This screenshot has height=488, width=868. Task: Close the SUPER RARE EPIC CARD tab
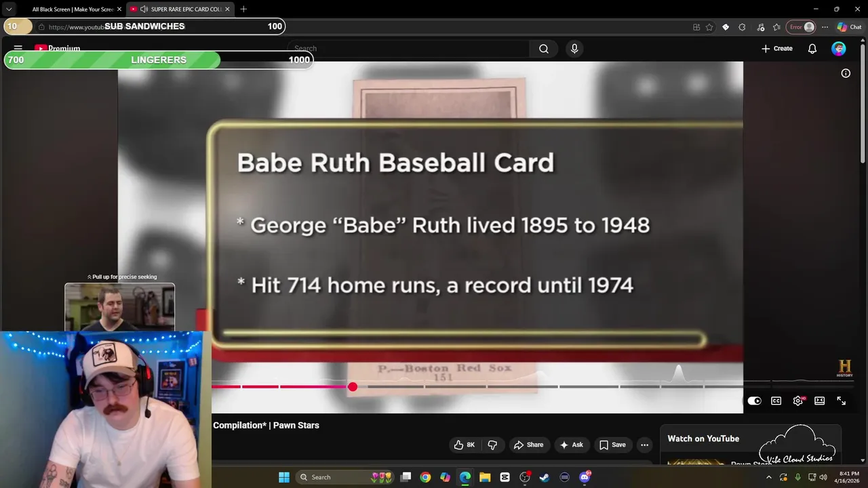(x=227, y=9)
